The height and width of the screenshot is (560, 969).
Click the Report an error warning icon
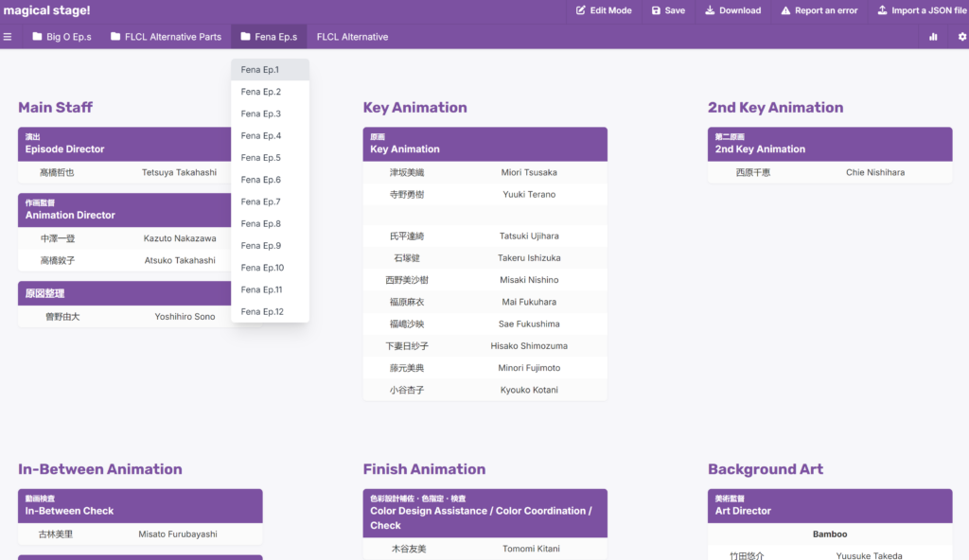(x=785, y=10)
